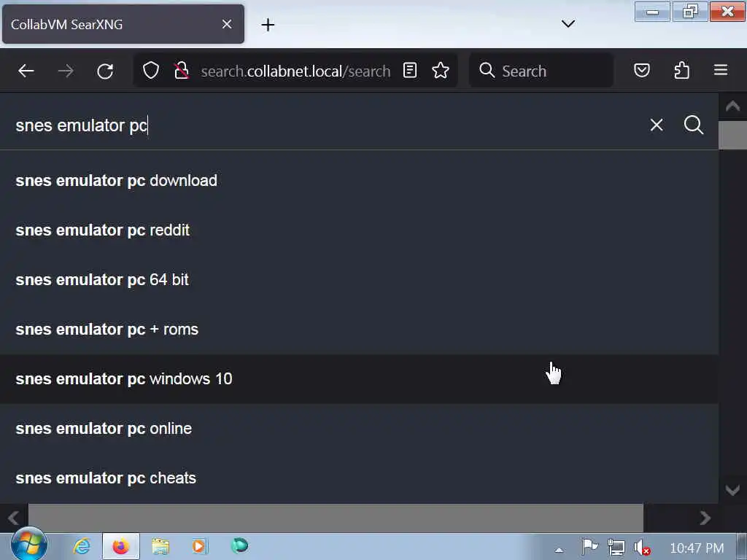Choose suggestion 'snes emulator pc 64 bit'
This screenshot has height=560, width=747.
[359, 279]
